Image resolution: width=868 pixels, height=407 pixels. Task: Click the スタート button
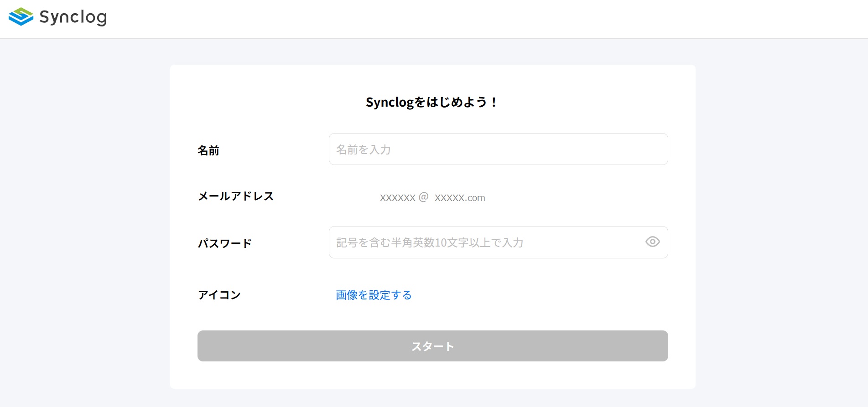(432, 346)
